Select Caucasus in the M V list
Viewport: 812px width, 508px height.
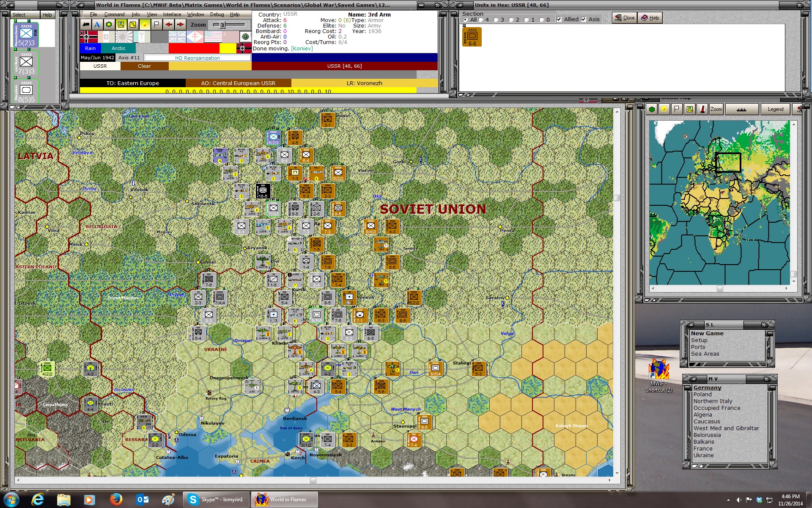[707, 422]
